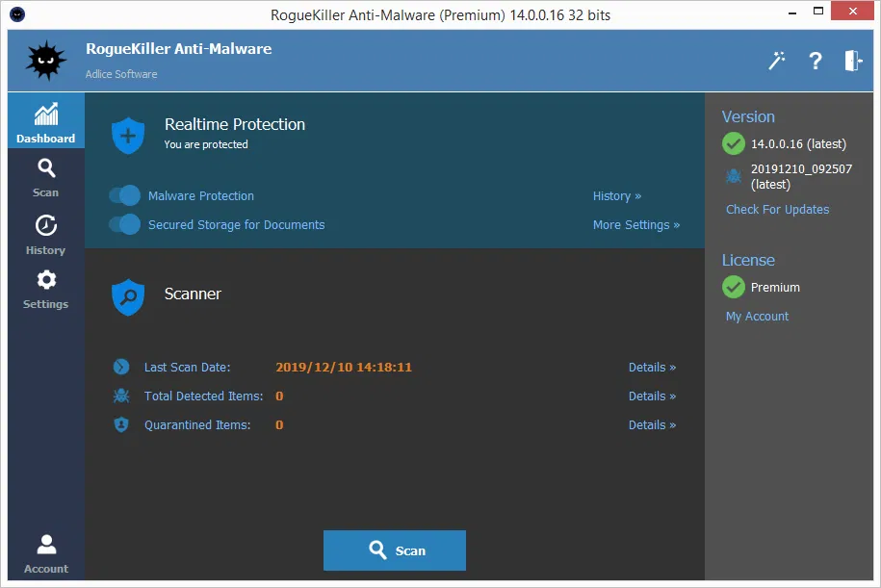Open the History » link in Realtime Protection
The image size is (881, 588).
tap(617, 196)
